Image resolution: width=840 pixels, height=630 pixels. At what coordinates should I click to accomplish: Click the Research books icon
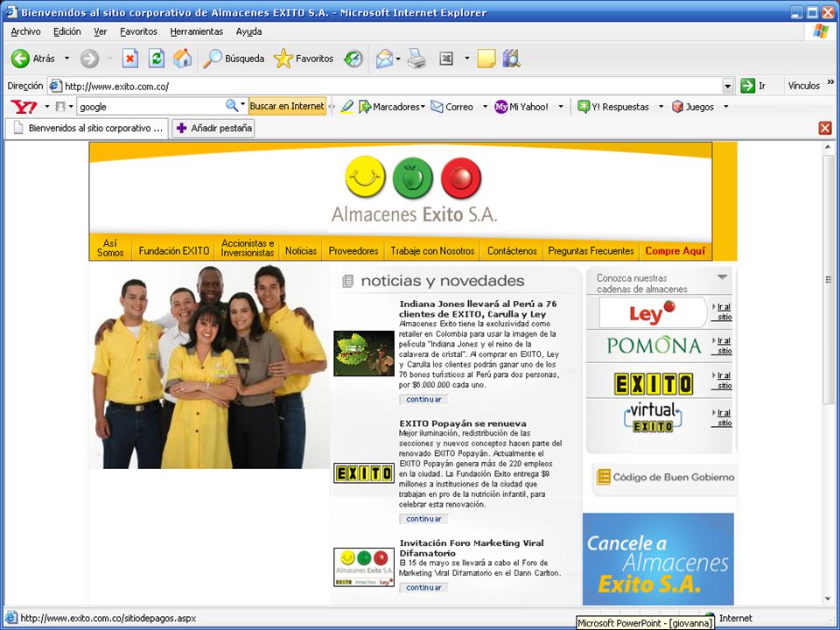[x=511, y=59]
